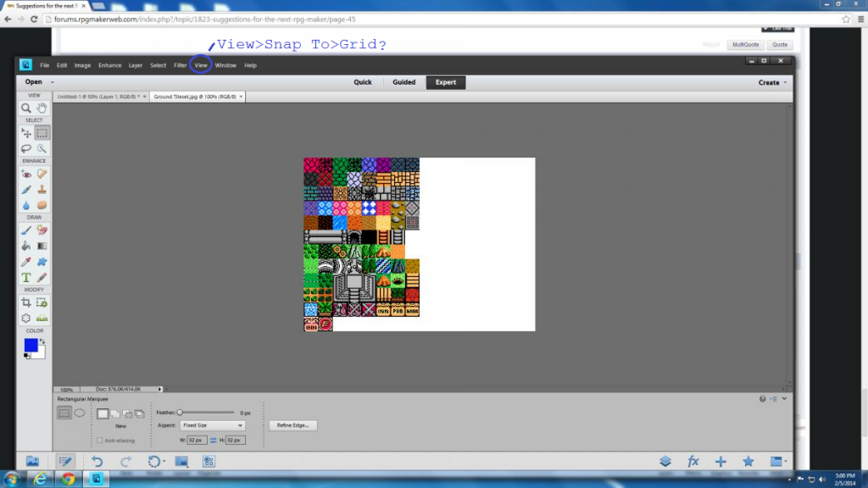
Task: Select the Lasso tool
Action: pos(26,148)
